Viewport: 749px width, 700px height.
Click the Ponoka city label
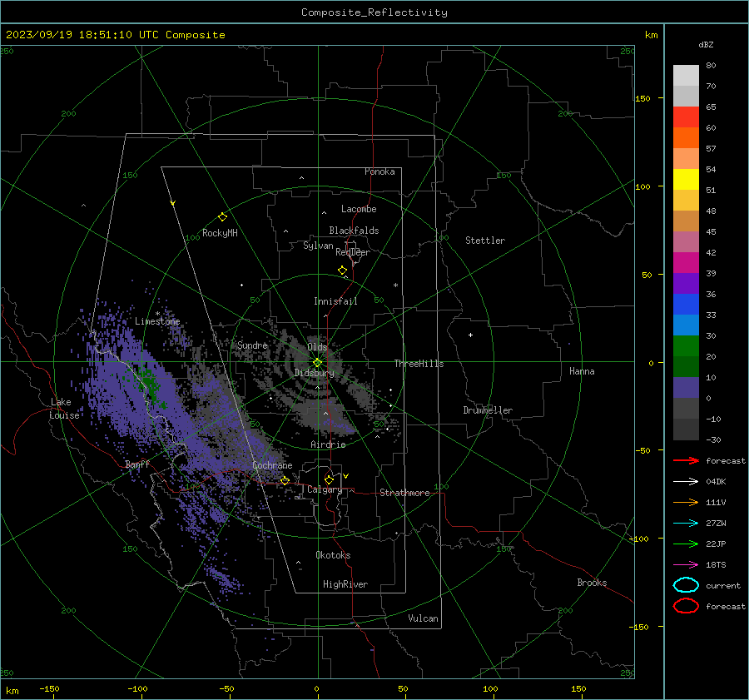coord(379,171)
